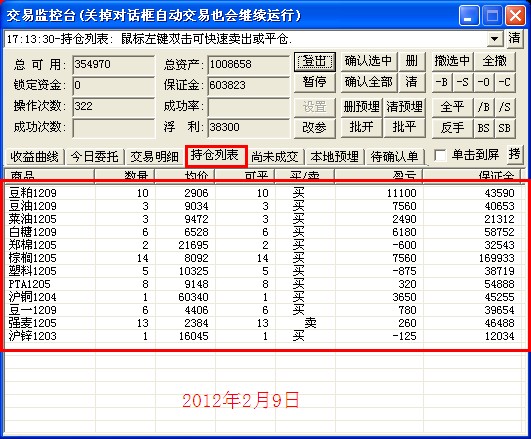Click the 删 button next to 确认选中
Image resolution: width=531 pixels, height=439 pixels.
click(412, 61)
